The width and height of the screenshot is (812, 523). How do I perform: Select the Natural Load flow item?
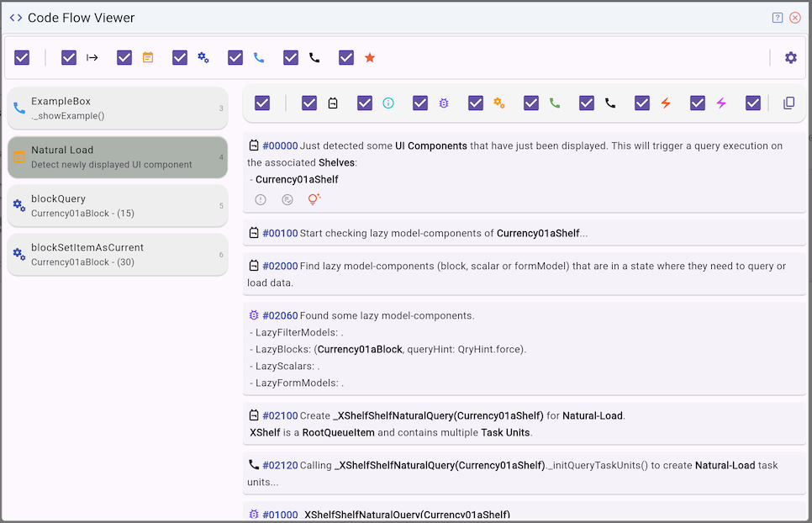pos(118,157)
